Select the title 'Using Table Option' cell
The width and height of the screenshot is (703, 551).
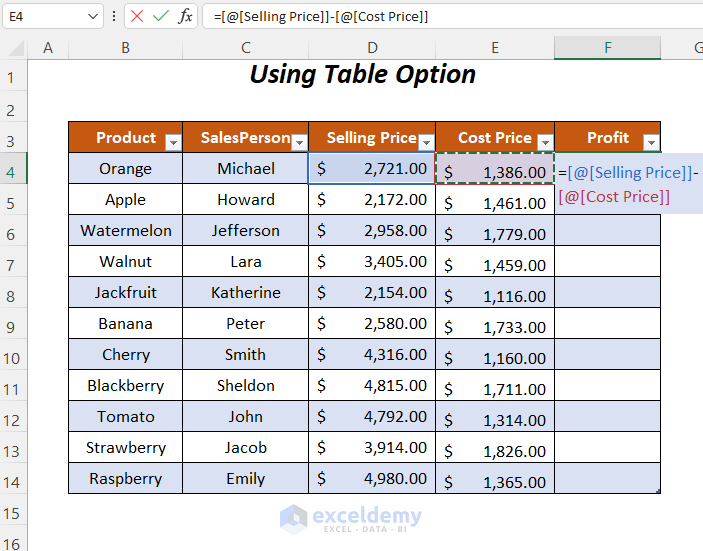point(362,75)
